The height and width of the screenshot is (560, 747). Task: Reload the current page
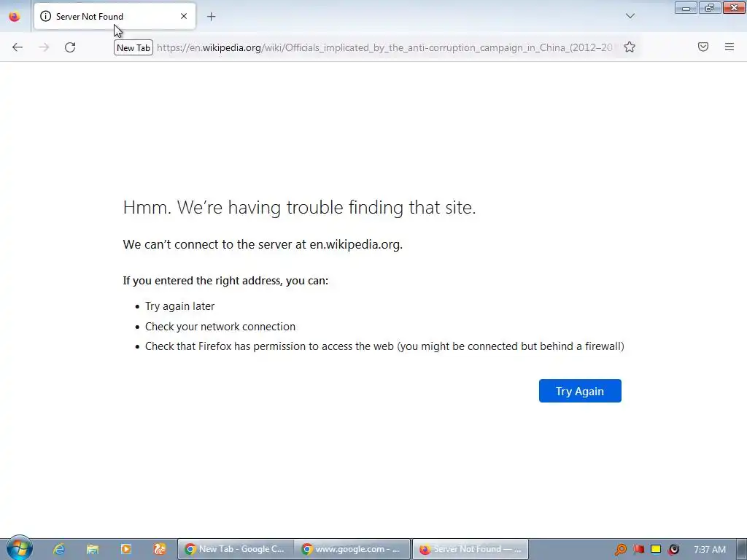(x=70, y=47)
